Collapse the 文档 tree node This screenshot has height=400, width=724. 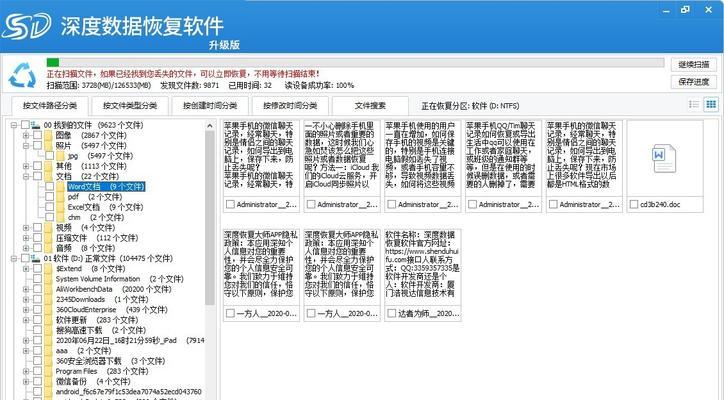click(26, 176)
